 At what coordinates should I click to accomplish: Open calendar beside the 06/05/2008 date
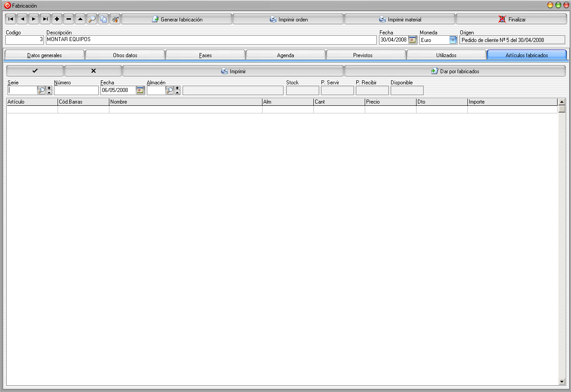140,90
